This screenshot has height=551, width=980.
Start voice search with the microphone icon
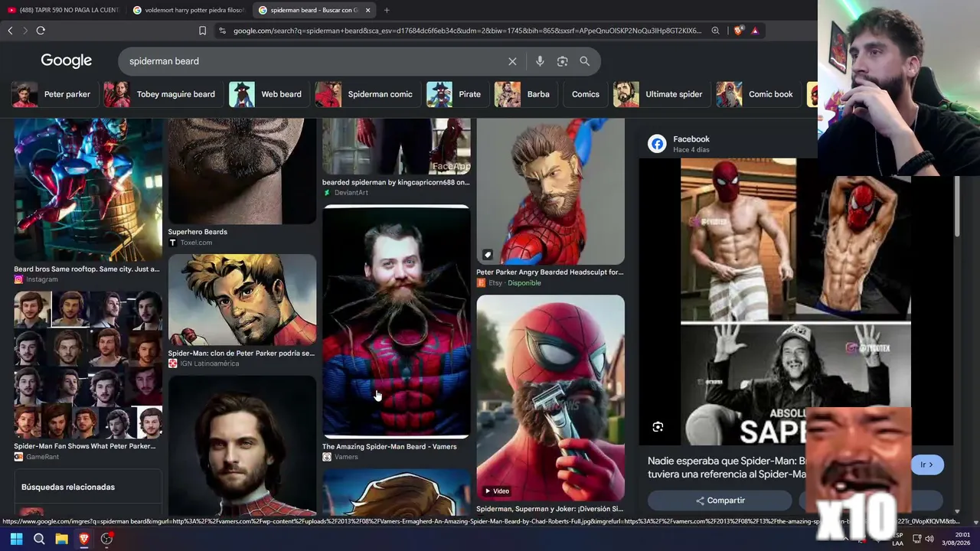pos(540,61)
